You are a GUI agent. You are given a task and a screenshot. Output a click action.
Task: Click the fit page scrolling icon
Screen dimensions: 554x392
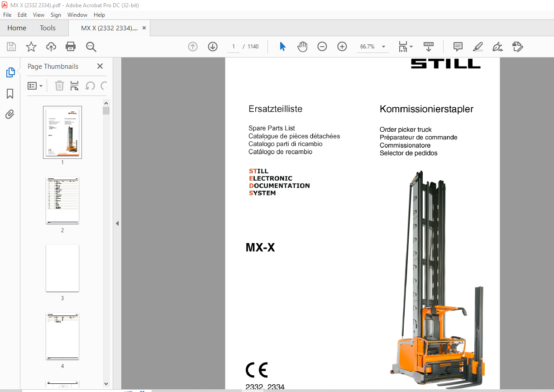click(403, 47)
